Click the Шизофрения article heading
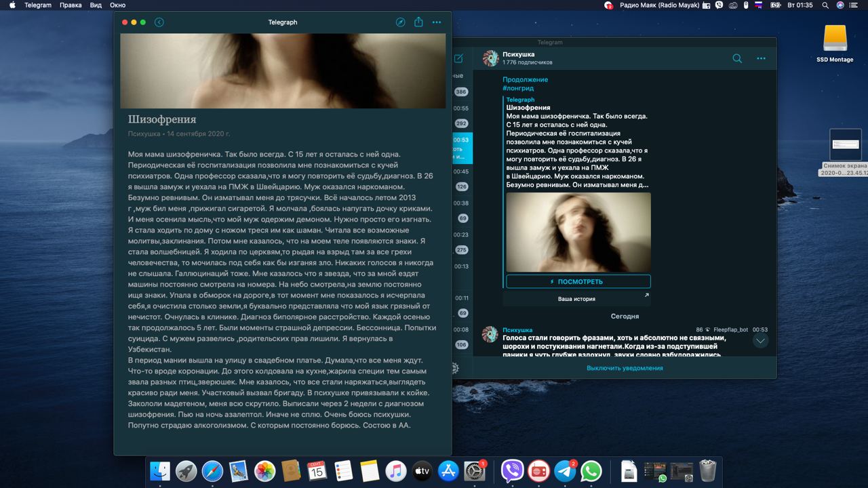 coord(162,119)
